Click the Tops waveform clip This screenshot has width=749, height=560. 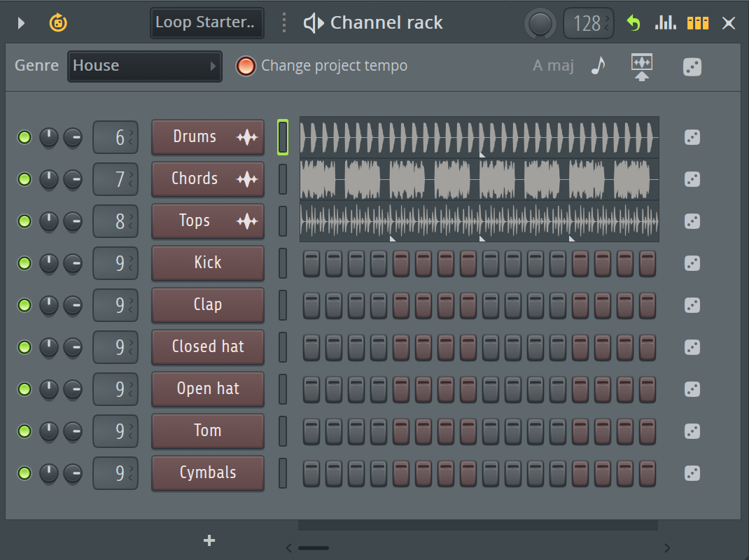pyautogui.click(x=479, y=221)
